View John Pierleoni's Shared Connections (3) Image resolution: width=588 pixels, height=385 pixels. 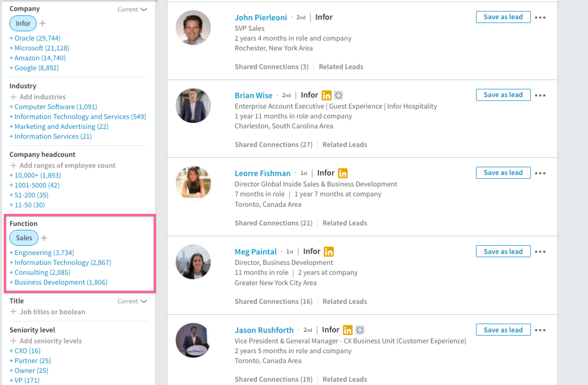pyautogui.click(x=272, y=67)
